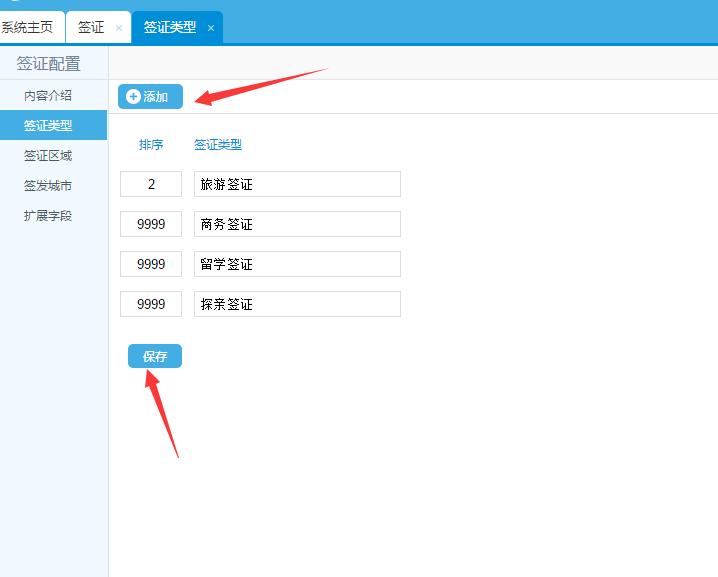Click the 商务签证 text field
The image size is (718, 577).
297,224
